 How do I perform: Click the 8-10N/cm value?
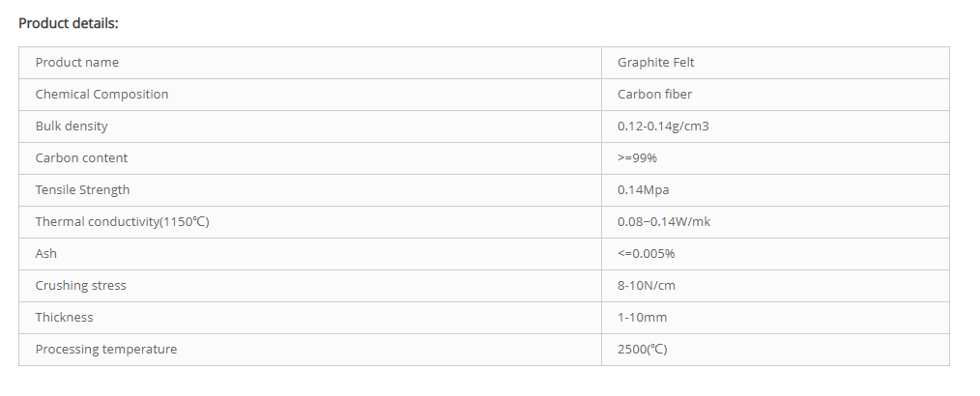(646, 286)
